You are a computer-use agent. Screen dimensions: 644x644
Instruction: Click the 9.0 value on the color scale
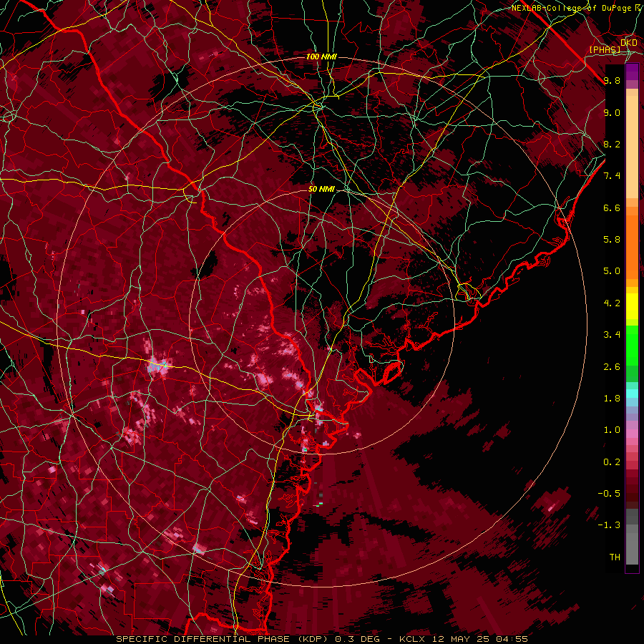(x=612, y=113)
